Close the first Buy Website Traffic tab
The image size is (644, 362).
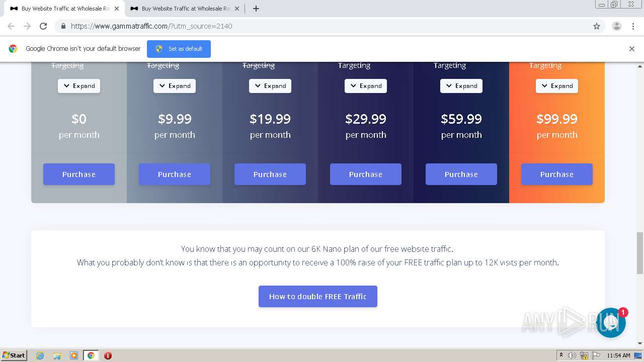click(117, 9)
